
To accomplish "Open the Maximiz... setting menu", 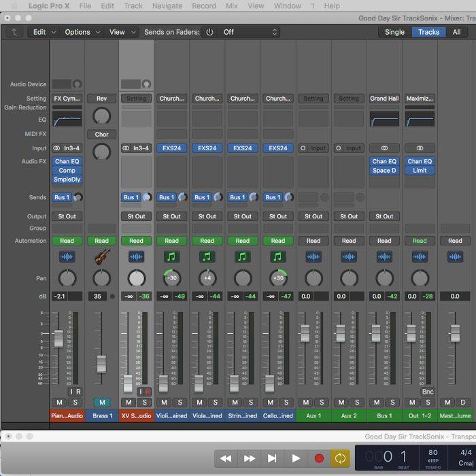I will coord(420,99).
